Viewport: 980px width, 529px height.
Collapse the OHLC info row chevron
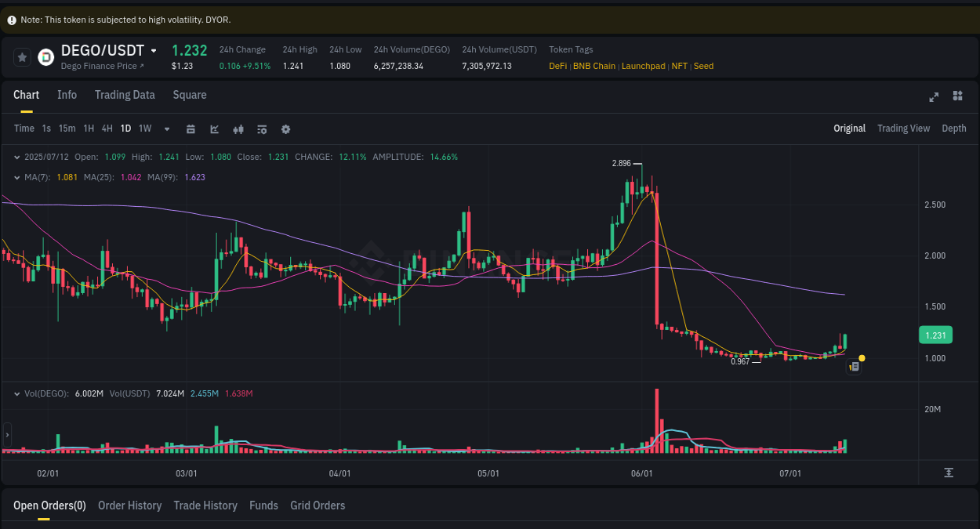(x=16, y=157)
